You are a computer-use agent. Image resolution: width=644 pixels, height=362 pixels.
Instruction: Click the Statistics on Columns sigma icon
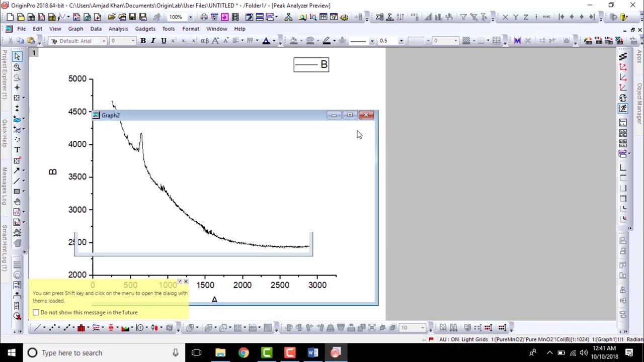coord(379,17)
